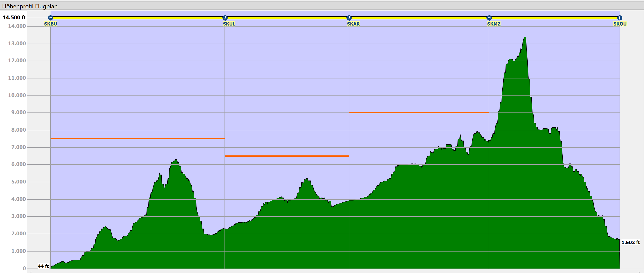Click the SKUL waypoint marker icon

225,18
